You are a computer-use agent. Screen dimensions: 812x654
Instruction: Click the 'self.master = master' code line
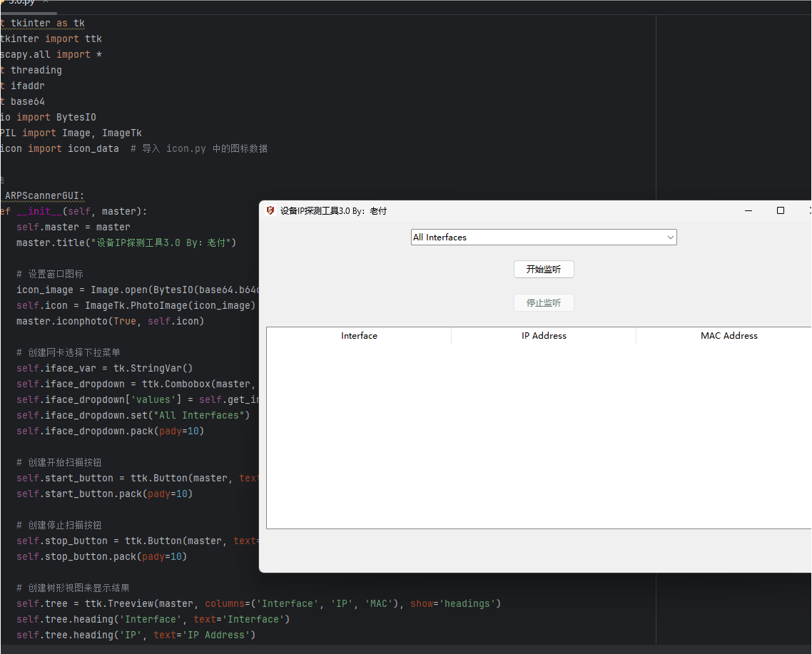(x=73, y=227)
